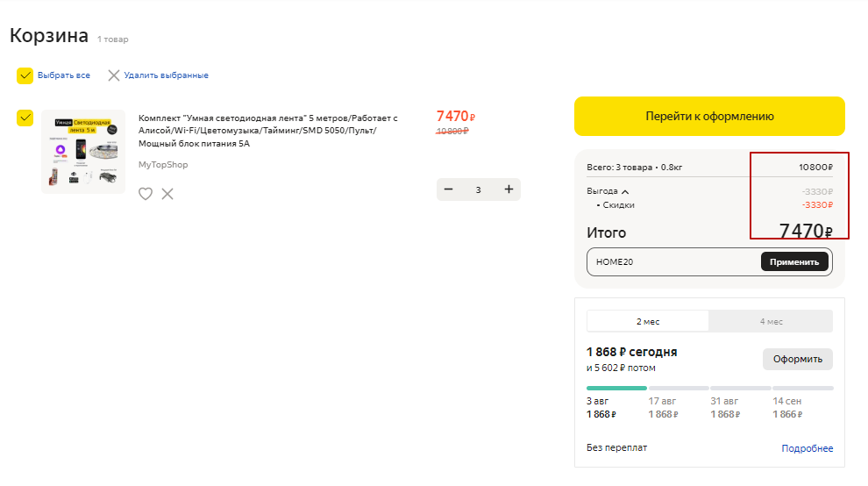Viewport: 868px width, 486px height.
Task: Toggle the Выбрать все checkbox
Action: pos(25,75)
